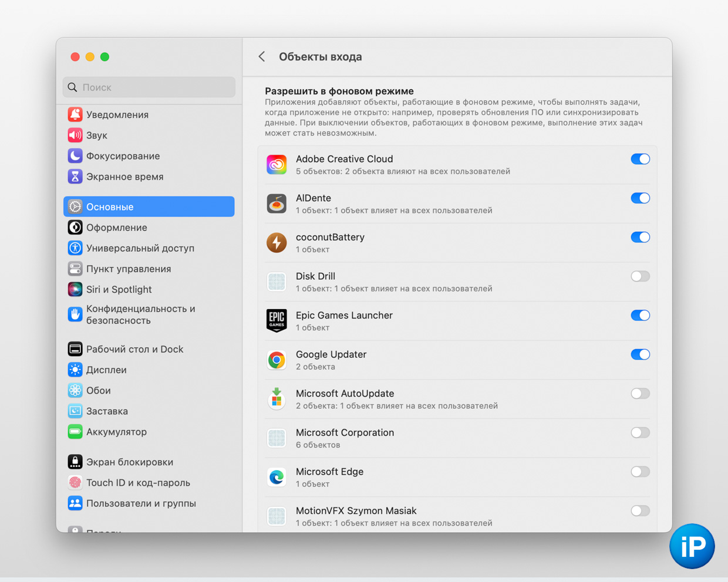This screenshot has height=582, width=728.
Task: Click the green zoom window button
Action: pyautogui.click(x=105, y=57)
